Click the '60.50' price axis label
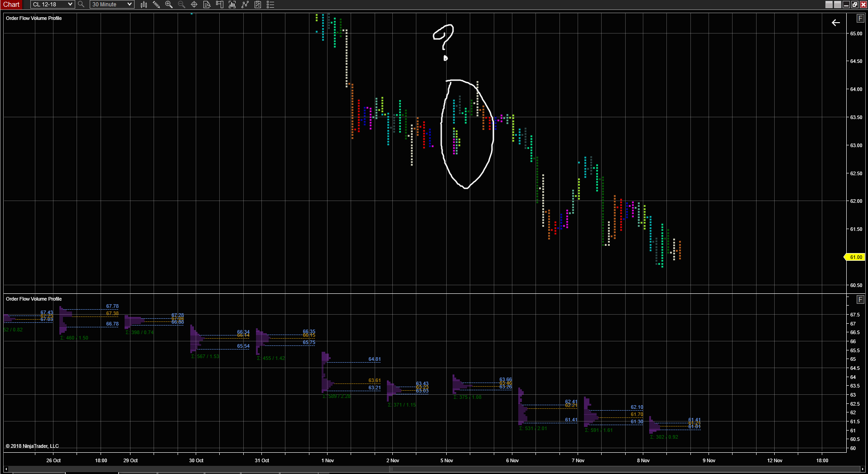Viewport: 868px width, 474px height. (856, 285)
